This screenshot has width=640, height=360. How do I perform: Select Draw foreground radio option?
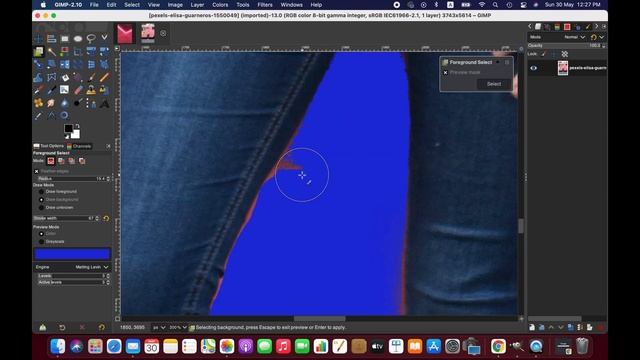[x=41, y=191]
